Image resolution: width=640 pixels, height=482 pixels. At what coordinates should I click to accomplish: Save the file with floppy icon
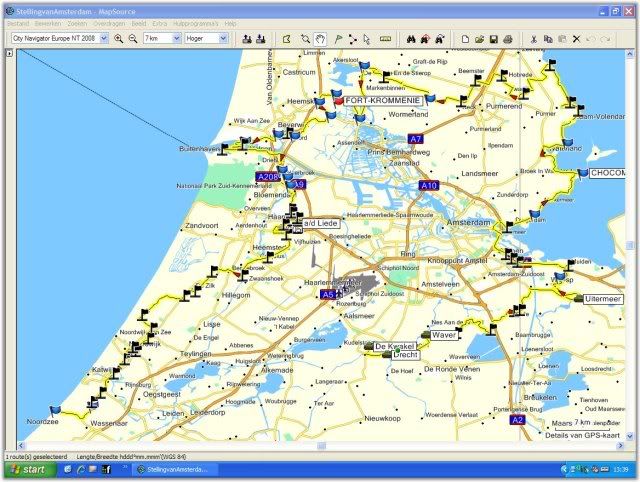493,39
